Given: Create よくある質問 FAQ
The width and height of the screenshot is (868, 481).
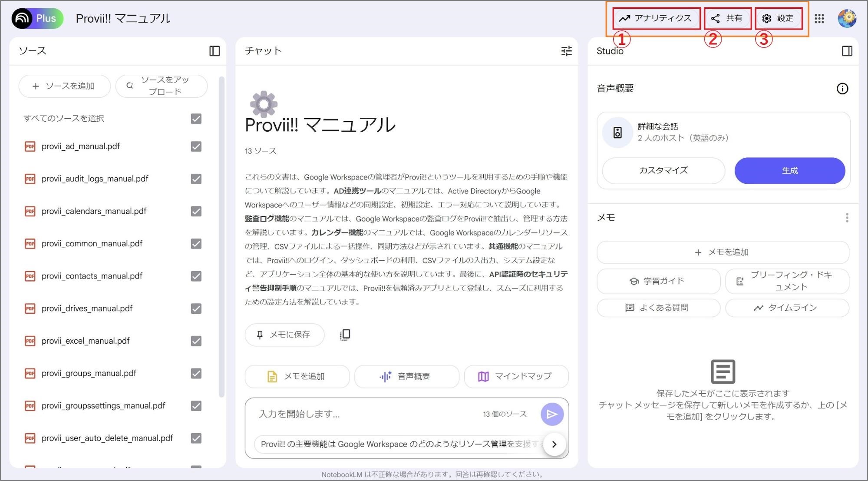Looking at the screenshot, I should [x=658, y=308].
